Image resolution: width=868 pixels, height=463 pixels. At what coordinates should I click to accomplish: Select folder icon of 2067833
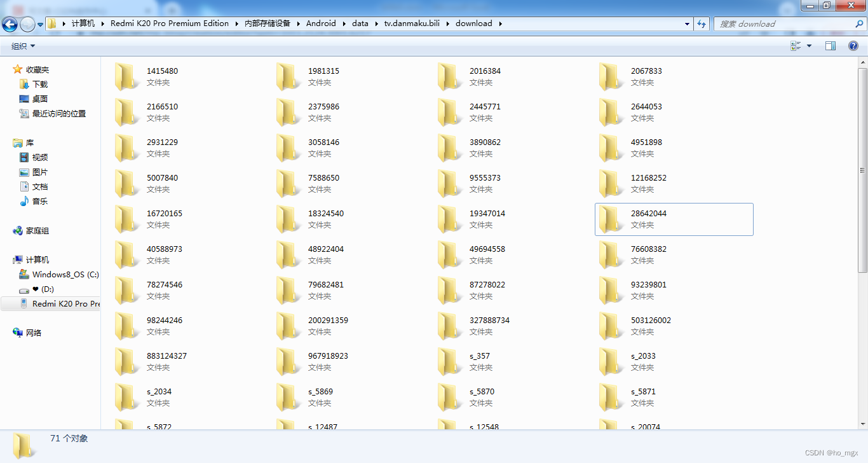[x=611, y=77]
